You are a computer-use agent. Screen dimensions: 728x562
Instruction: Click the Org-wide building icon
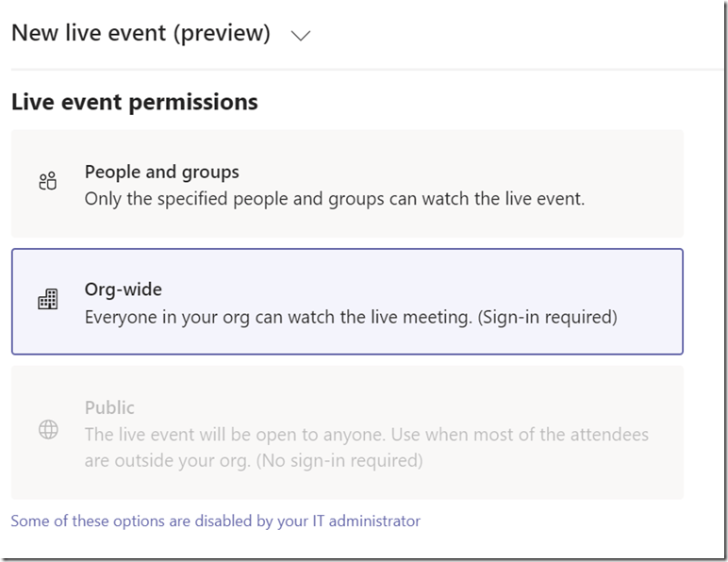[x=48, y=300]
